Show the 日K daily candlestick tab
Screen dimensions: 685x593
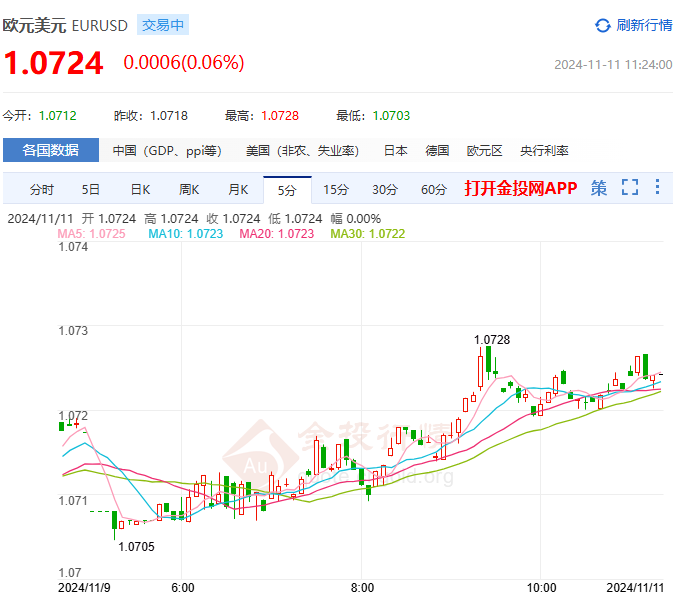(140, 189)
